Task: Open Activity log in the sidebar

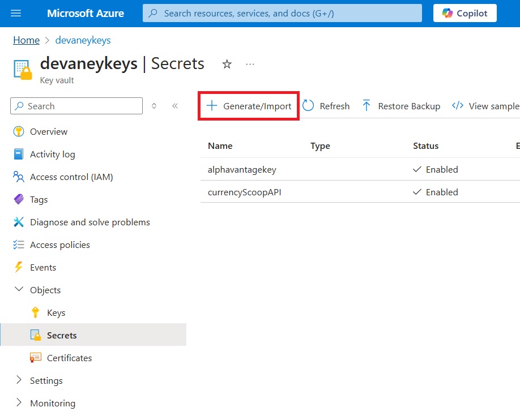Action: tap(53, 154)
